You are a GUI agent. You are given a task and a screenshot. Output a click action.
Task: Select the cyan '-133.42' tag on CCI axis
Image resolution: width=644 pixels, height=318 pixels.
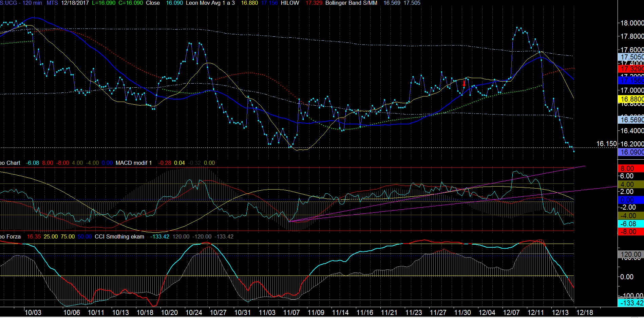click(631, 303)
